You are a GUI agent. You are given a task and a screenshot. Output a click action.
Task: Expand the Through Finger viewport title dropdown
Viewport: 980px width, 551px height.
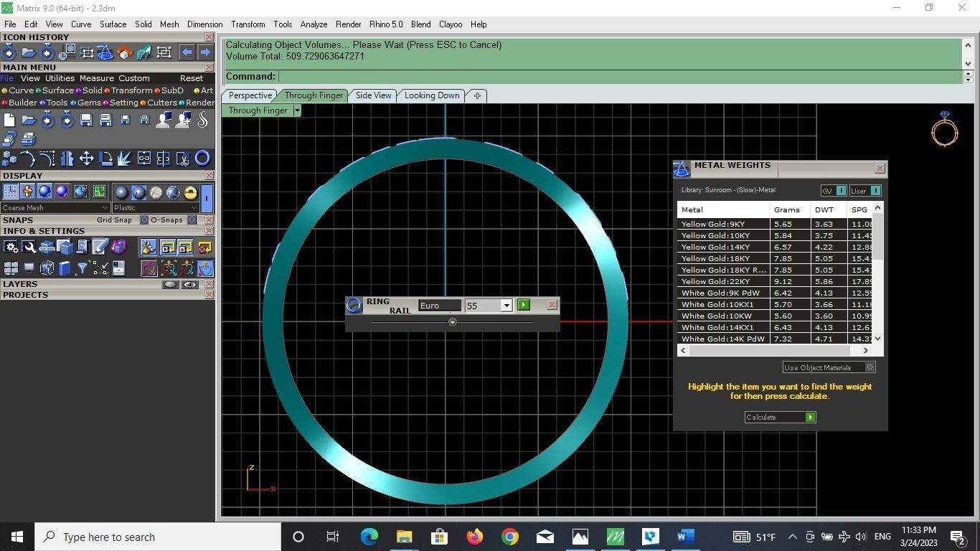click(x=297, y=110)
